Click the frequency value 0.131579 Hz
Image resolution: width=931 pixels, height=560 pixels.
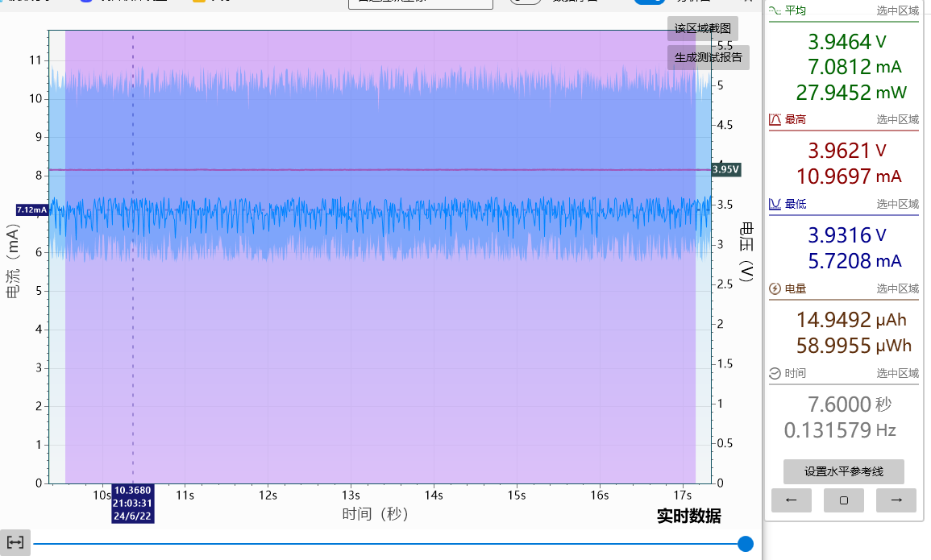tap(840, 430)
